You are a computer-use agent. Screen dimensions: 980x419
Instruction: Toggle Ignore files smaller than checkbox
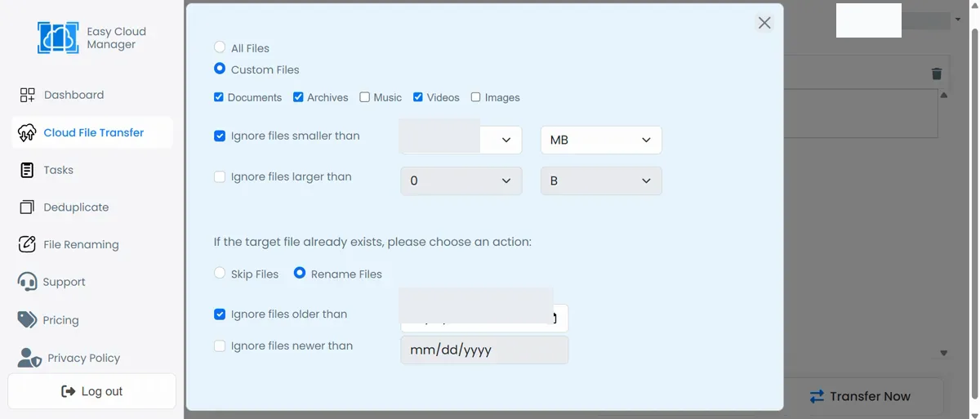pos(220,136)
